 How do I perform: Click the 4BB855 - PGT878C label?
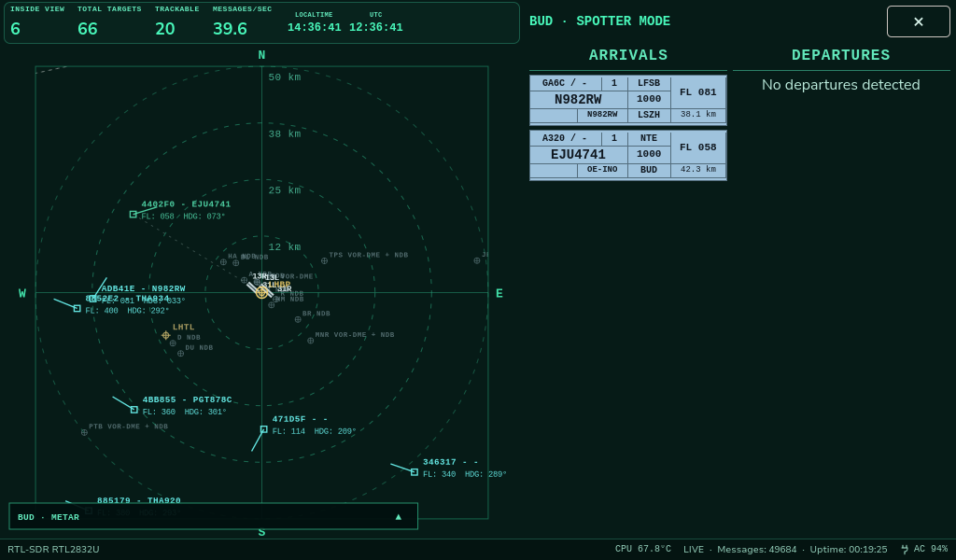[x=187, y=399]
